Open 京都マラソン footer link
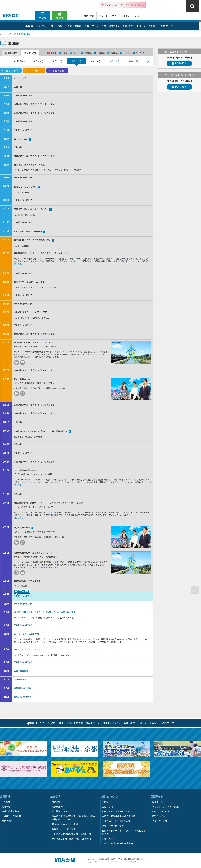 [108, 839]
